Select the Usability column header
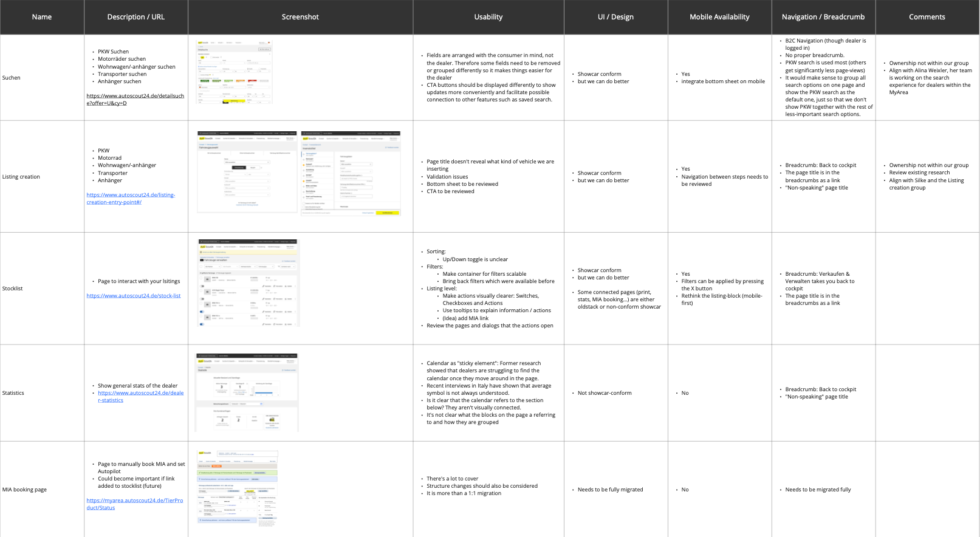980x537 pixels. coord(488,17)
